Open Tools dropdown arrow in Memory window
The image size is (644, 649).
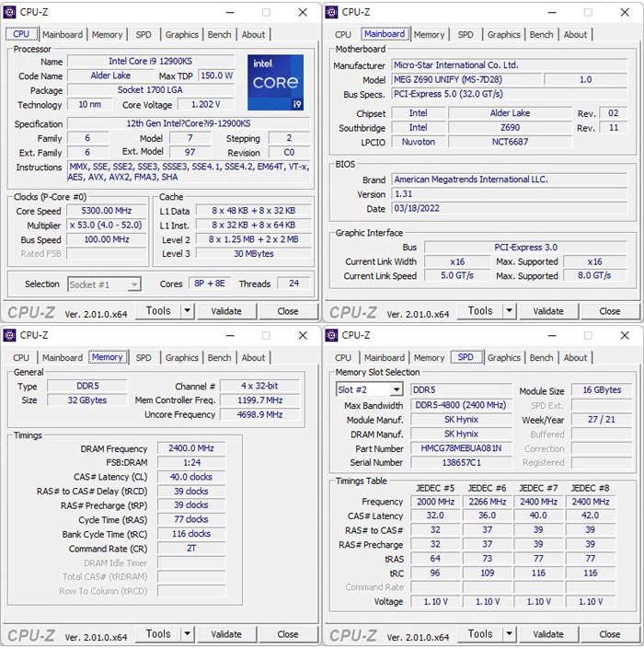(188, 633)
